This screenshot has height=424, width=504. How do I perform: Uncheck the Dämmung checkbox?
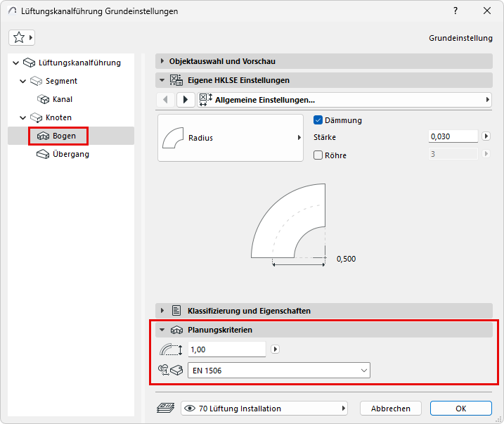click(318, 120)
